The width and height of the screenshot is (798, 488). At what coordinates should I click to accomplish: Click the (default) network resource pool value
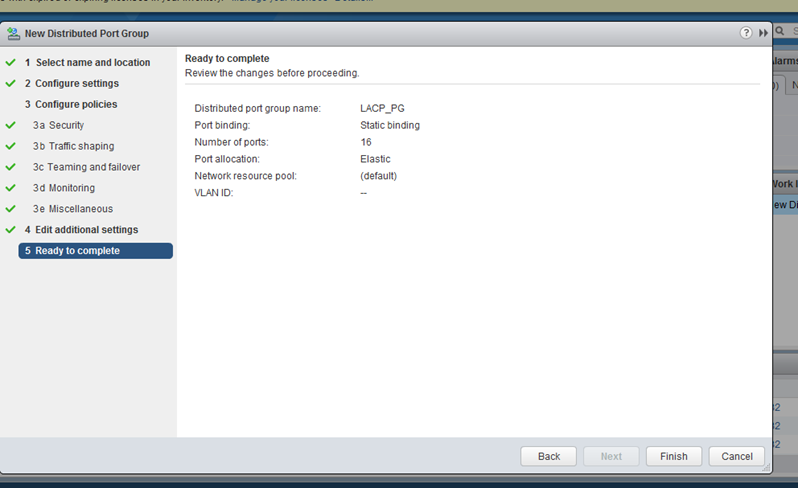[379, 176]
